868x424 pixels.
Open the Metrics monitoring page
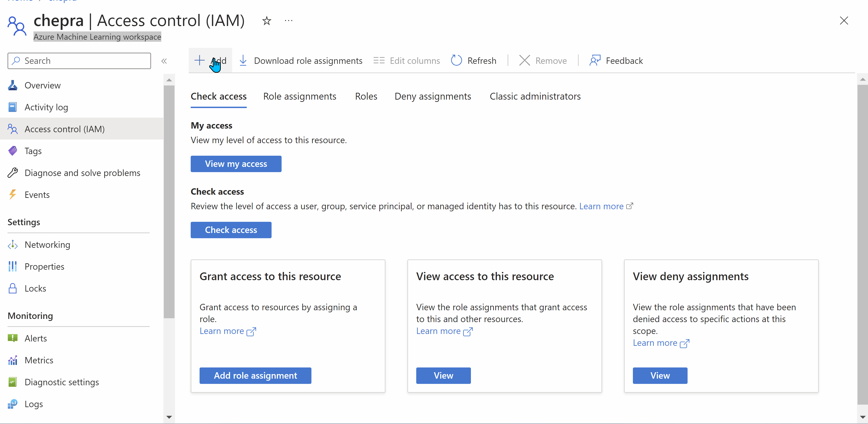tap(39, 360)
